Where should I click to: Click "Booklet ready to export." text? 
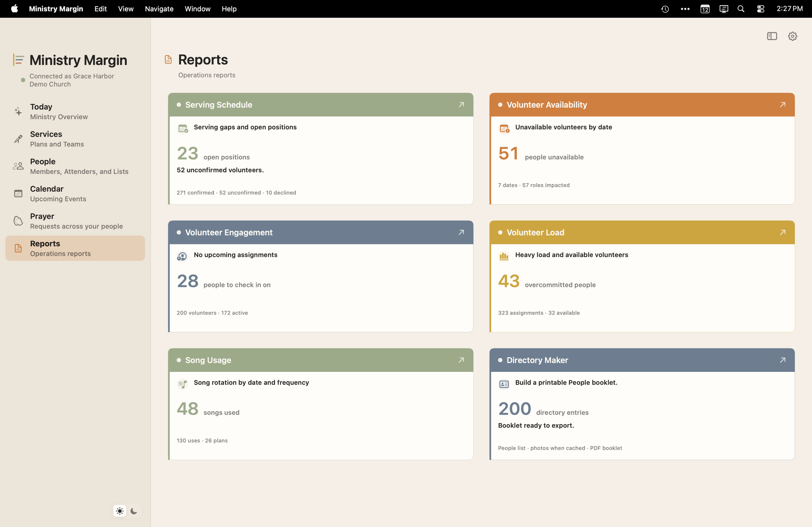pos(536,425)
